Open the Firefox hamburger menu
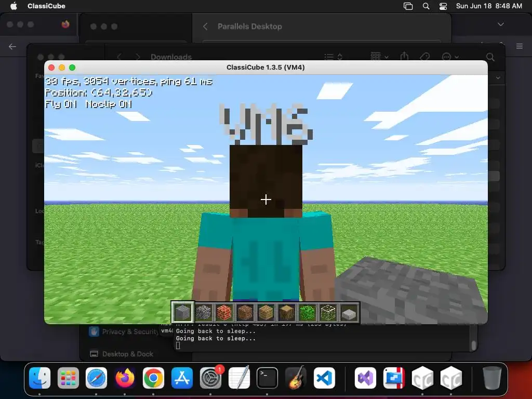532x399 pixels. pos(520,46)
